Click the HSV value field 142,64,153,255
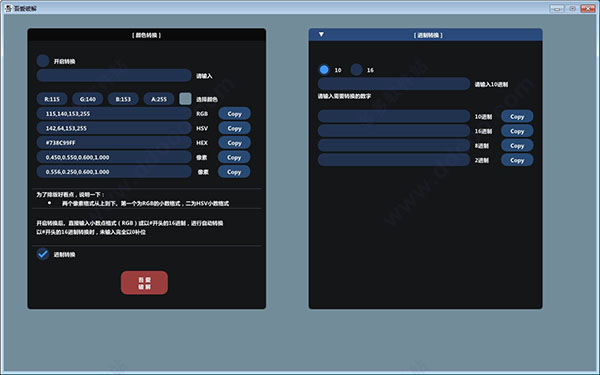This screenshot has height=375, width=600. pyautogui.click(x=114, y=128)
